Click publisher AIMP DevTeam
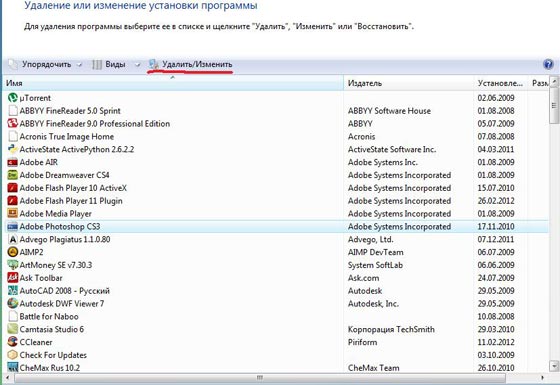Viewport: 560px width, 385px height. point(376,252)
